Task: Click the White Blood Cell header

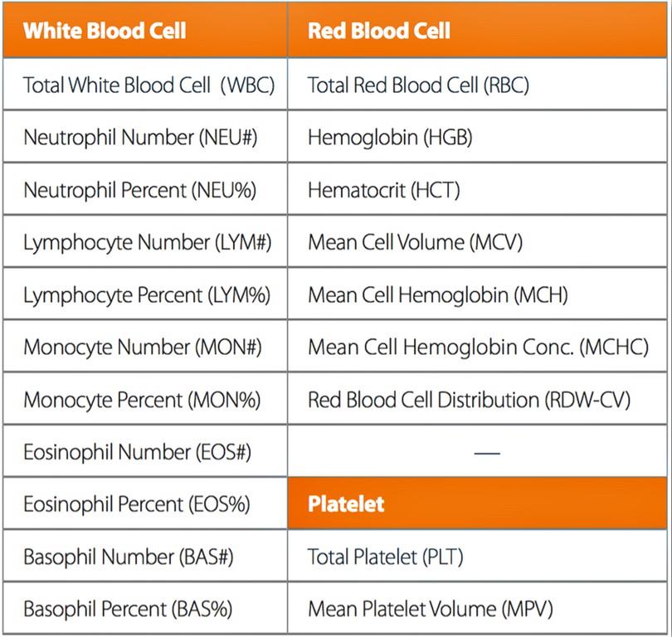Action: point(105,32)
